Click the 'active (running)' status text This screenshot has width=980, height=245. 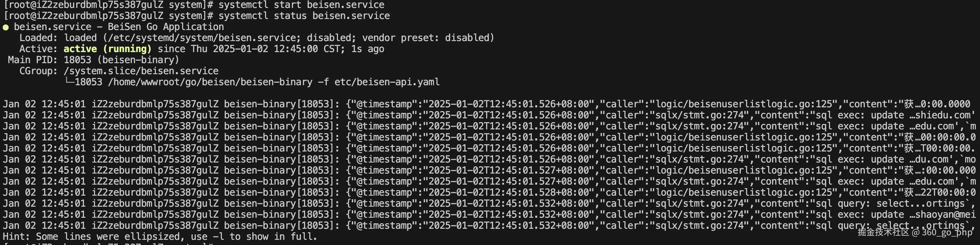coord(108,49)
